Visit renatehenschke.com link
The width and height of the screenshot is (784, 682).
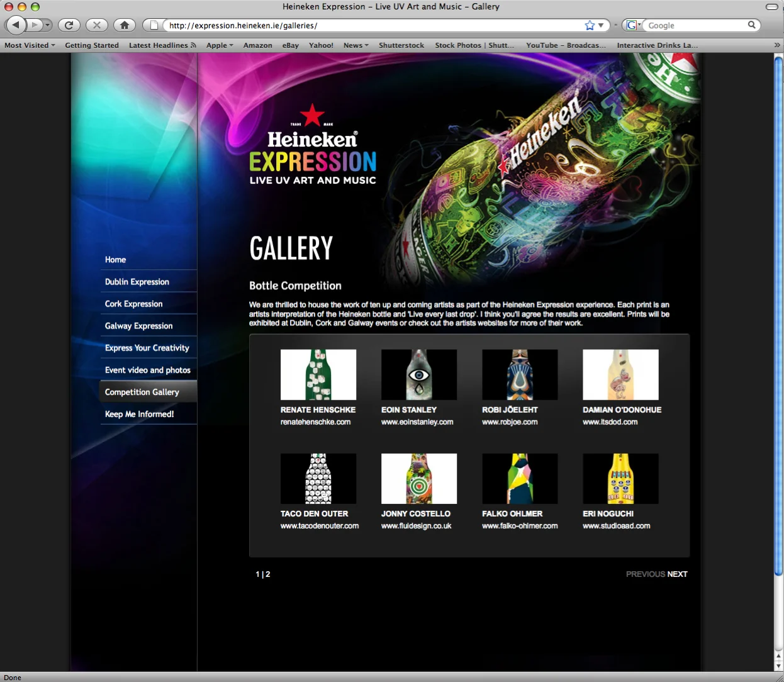315,422
